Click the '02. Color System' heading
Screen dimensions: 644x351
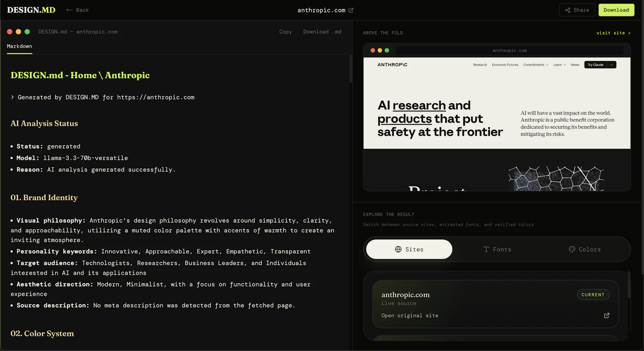[42, 334]
